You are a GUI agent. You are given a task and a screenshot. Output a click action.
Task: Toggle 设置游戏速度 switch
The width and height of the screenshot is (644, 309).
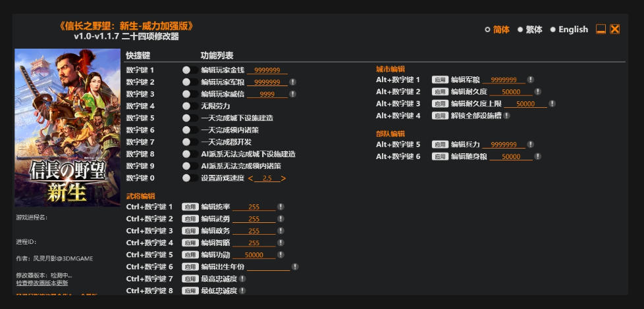tap(190, 178)
